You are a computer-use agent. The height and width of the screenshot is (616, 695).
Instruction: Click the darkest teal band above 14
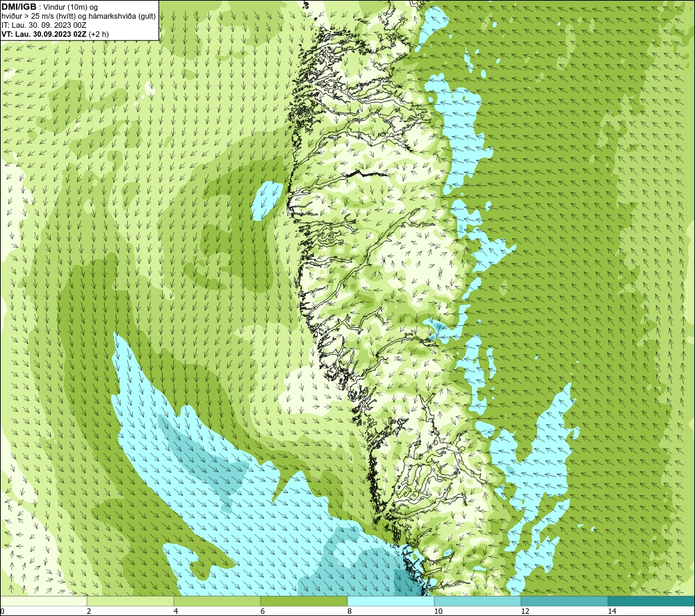(x=652, y=601)
